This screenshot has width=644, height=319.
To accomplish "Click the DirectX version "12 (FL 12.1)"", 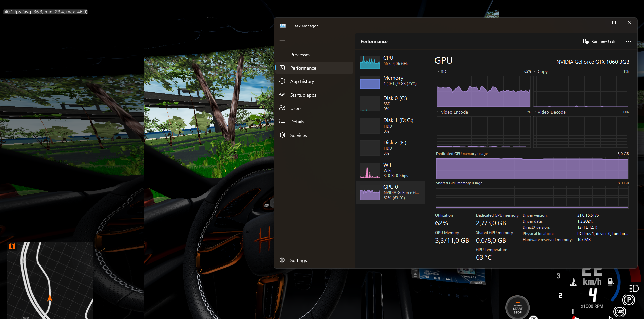I will point(587,227).
